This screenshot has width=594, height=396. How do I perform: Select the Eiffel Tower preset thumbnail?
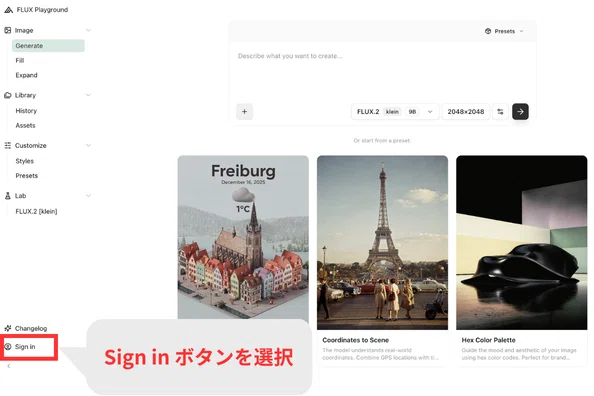382,243
